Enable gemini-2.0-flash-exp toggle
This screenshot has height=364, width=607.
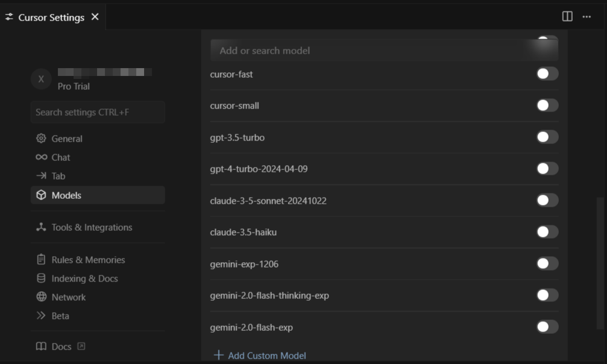click(x=547, y=327)
